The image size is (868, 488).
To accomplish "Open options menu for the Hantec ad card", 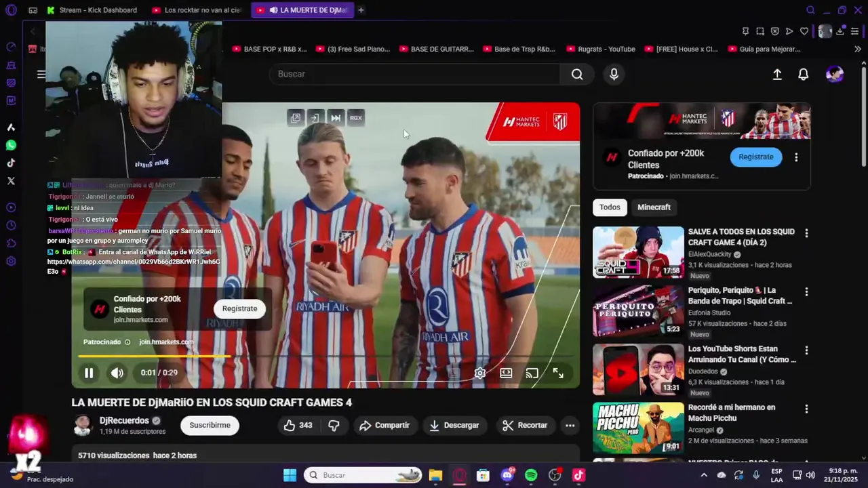I will pyautogui.click(x=796, y=157).
